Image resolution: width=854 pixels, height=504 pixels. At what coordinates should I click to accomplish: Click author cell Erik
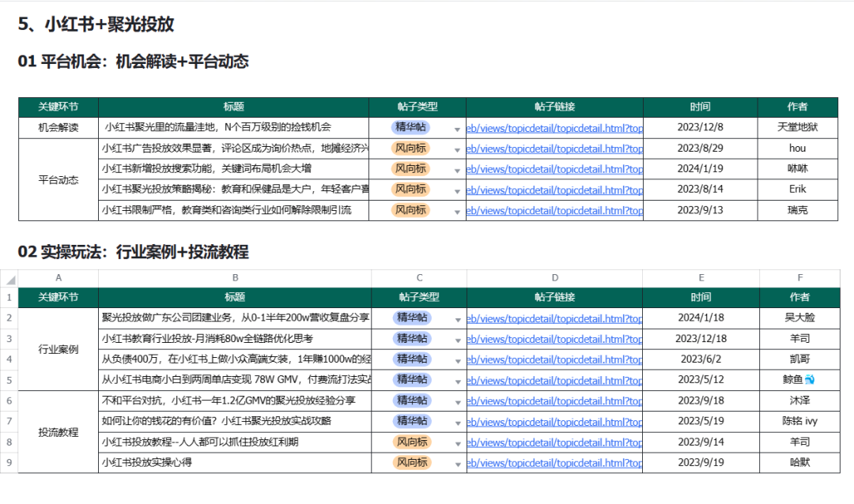tap(797, 190)
